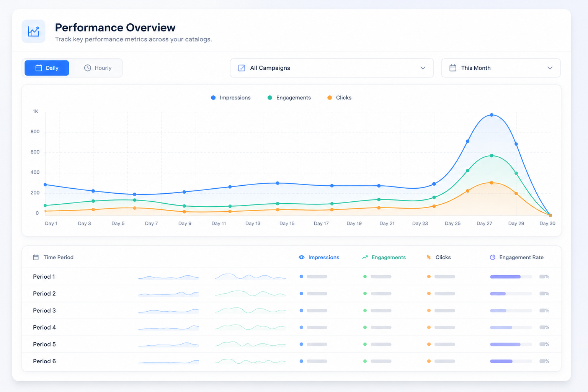Click the orange Clicks legend dot
Viewport: 588px width, 392px height.
(330, 98)
